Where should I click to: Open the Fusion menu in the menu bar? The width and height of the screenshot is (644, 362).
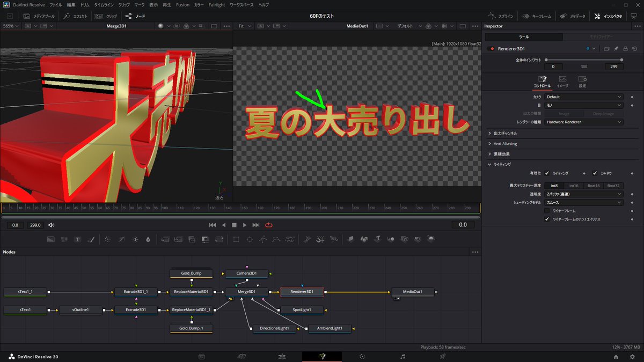(182, 5)
